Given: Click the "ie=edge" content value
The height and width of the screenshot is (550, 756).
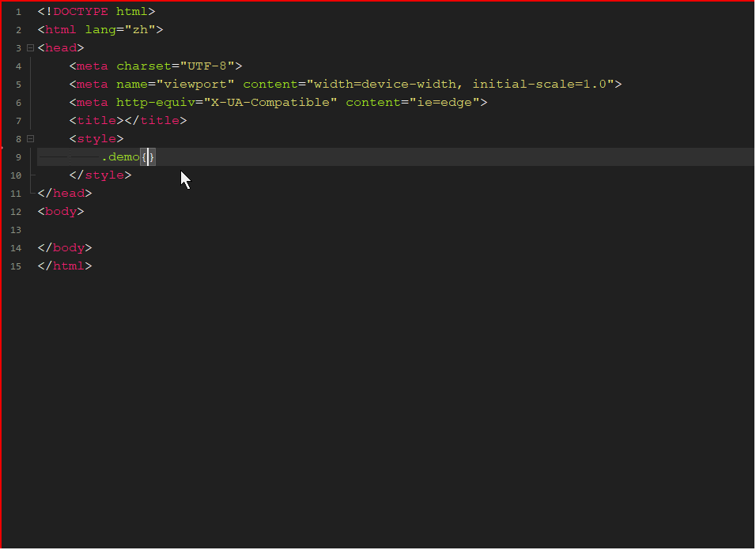Looking at the screenshot, I should [x=444, y=103].
